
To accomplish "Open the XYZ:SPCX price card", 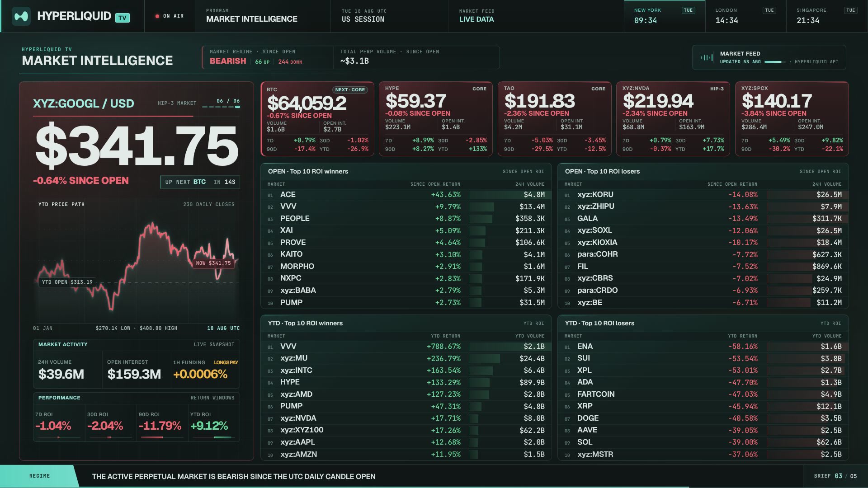I will 792,119.
